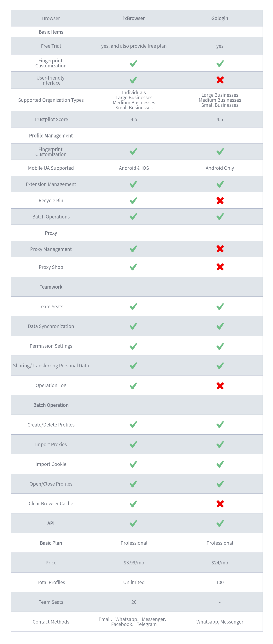Click Gologin's green check for Extension Management

[220, 184]
